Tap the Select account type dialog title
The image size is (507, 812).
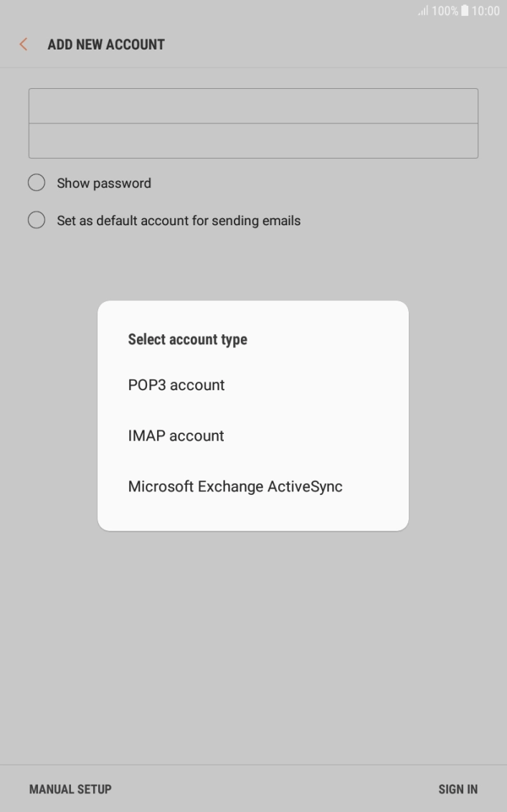click(x=187, y=339)
